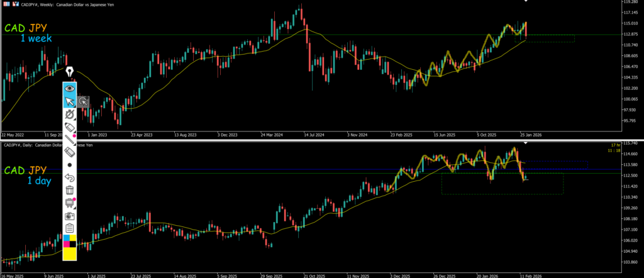The width and height of the screenshot is (644, 278).
Task: Click the trash bin to clear drawings
Action: click(70, 190)
